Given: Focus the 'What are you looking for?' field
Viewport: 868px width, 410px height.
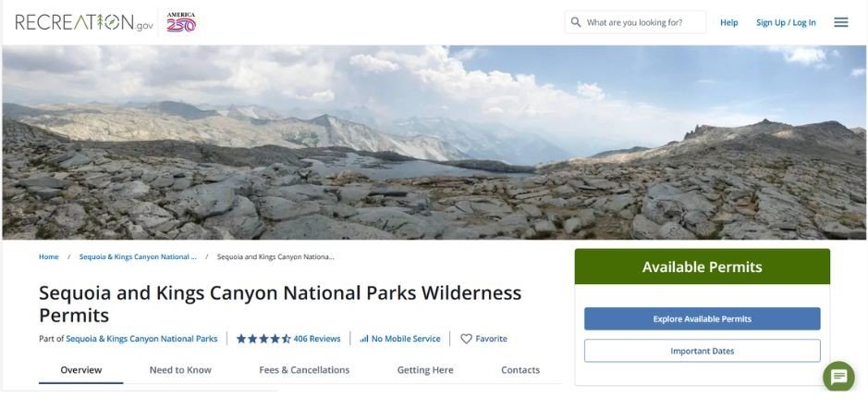Looking at the screenshot, I should pos(642,22).
